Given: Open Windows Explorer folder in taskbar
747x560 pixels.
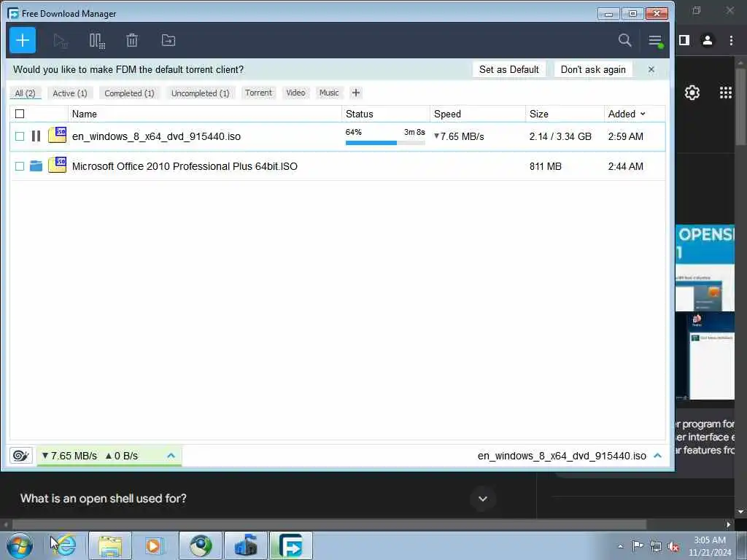Looking at the screenshot, I should [110, 545].
